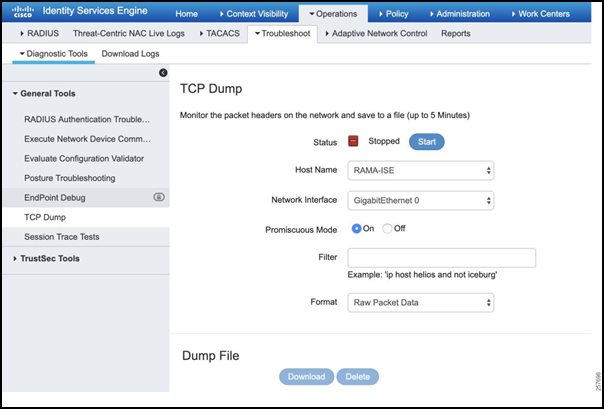Image resolution: width=604 pixels, height=409 pixels.
Task: Click the Identity Services Engine title
Action: coord(95,11)
